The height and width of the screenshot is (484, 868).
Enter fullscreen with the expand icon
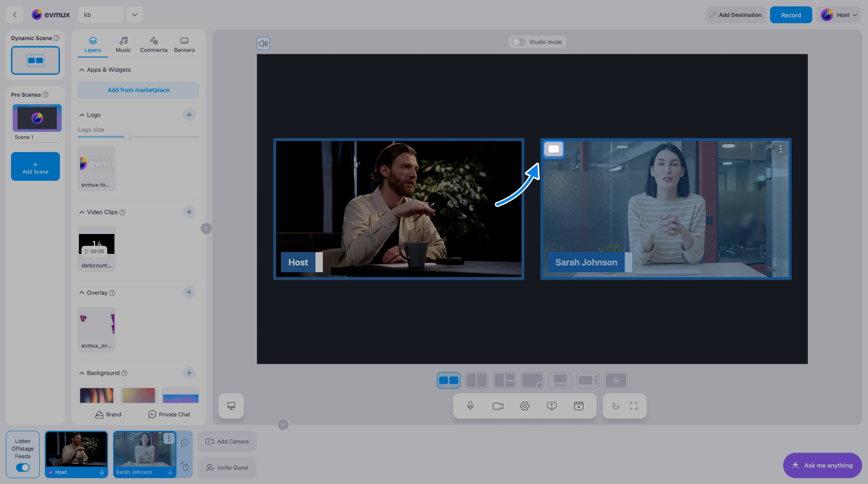coord(633,406)
